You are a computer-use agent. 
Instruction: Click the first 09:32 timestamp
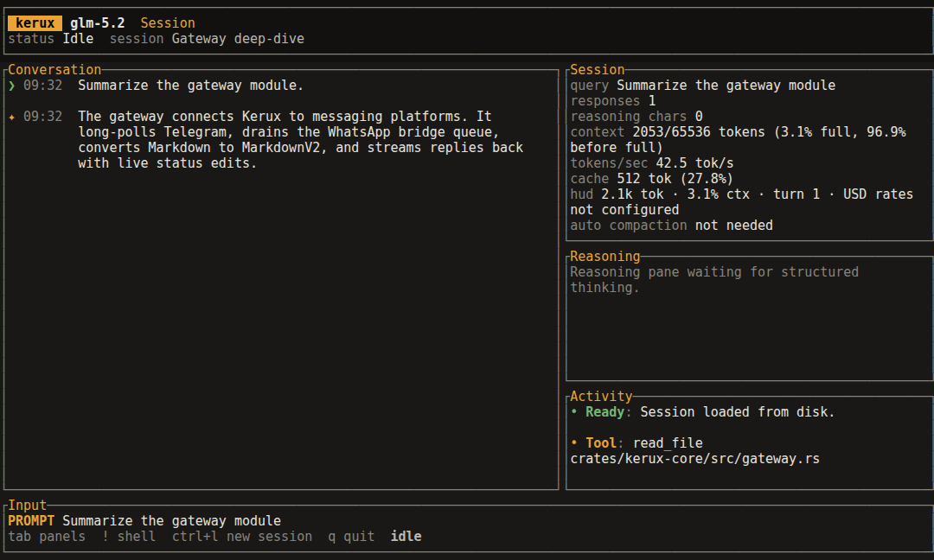click(42, 85)
